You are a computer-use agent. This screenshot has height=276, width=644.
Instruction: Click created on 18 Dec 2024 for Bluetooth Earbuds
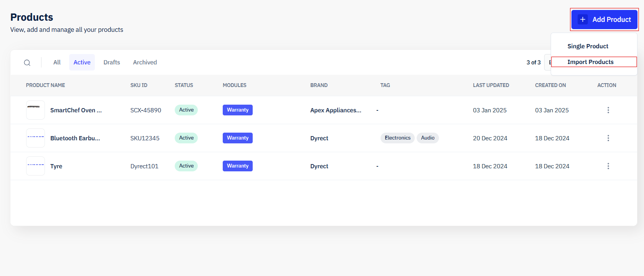pyautogui.click(x=552, y=138)
